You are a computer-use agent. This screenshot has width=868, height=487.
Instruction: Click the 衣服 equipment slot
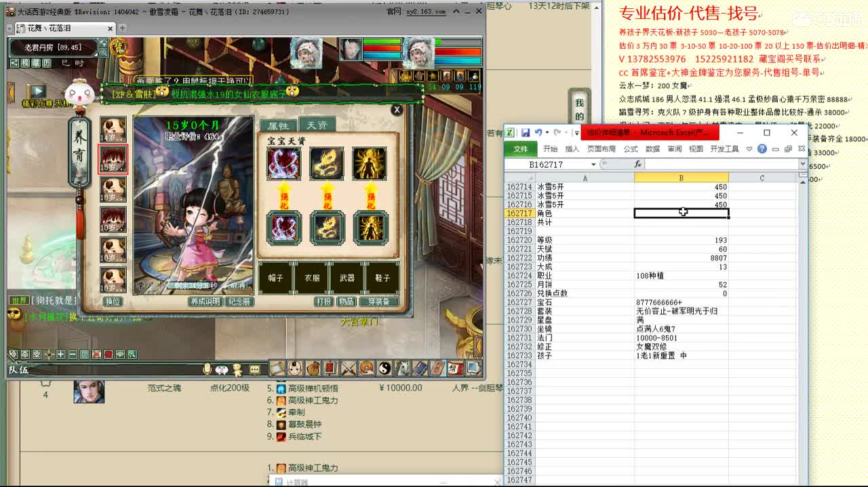click(311, 277)
